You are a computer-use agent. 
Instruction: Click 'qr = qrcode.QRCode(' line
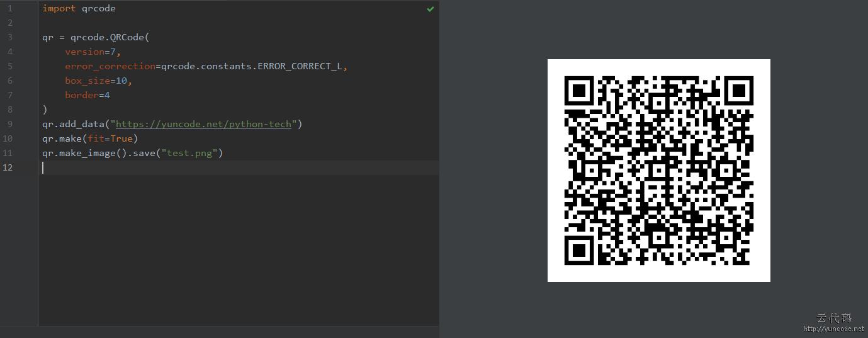click(x=96, y=37)
